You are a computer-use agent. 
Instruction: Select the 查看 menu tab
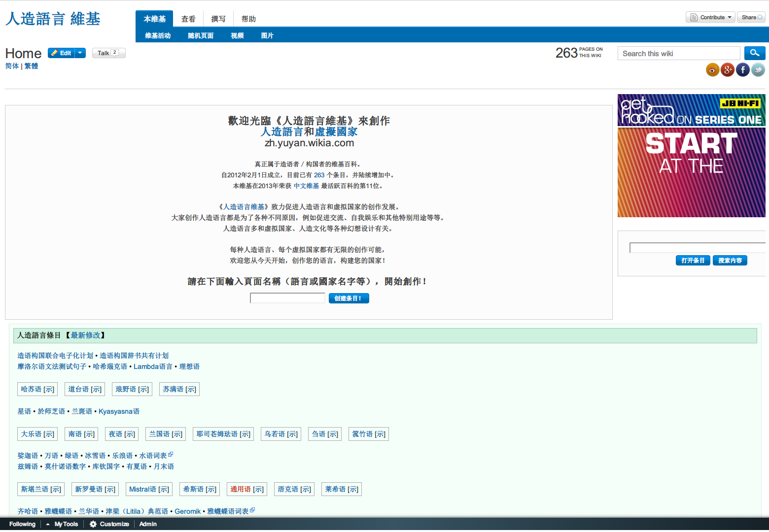coord(188,19)
